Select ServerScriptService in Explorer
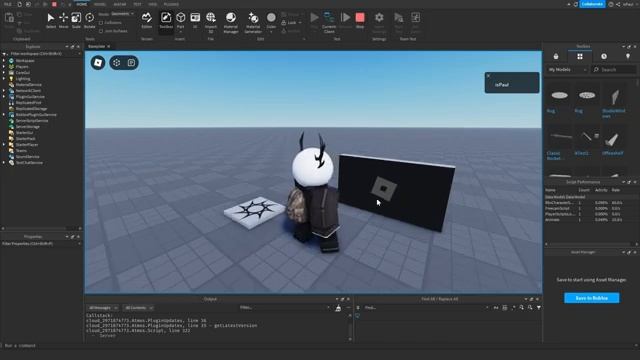The image size is (640, 360). point(32,121)
